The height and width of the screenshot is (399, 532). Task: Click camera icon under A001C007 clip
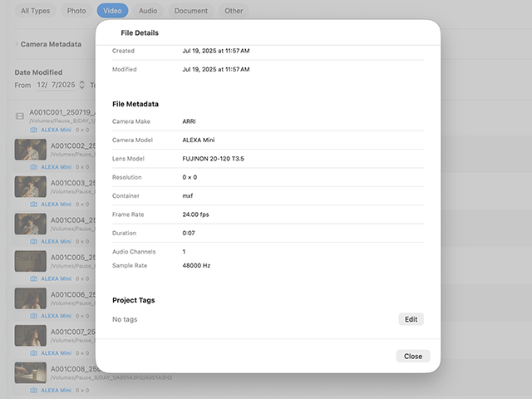[x=33, y=353]
